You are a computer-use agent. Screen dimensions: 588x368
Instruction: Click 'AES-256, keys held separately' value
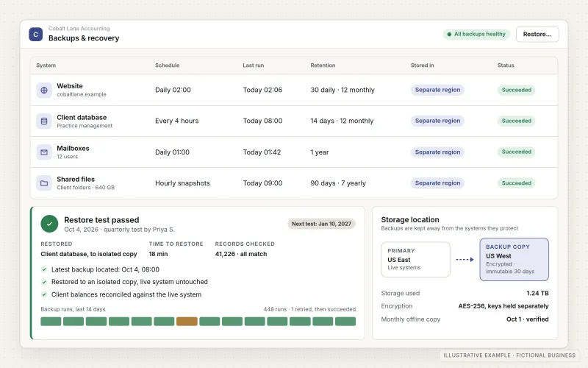(503, 306)
